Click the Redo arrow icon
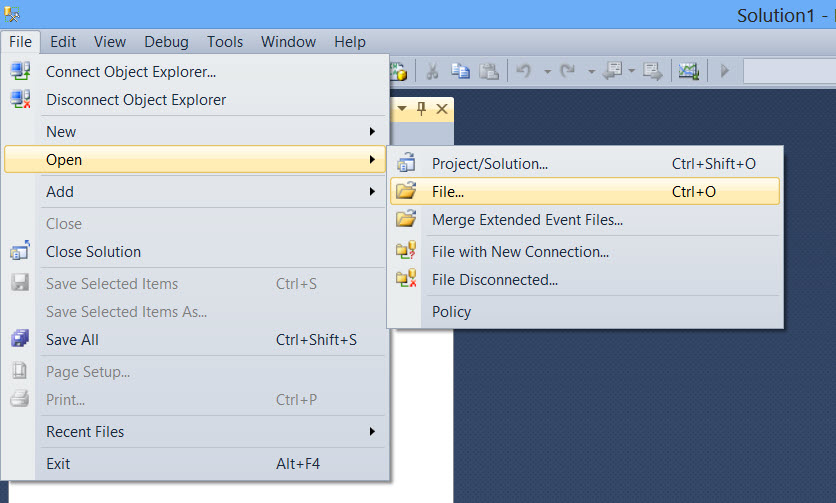This screenshot has width=836, height=503. coord(567,71)
